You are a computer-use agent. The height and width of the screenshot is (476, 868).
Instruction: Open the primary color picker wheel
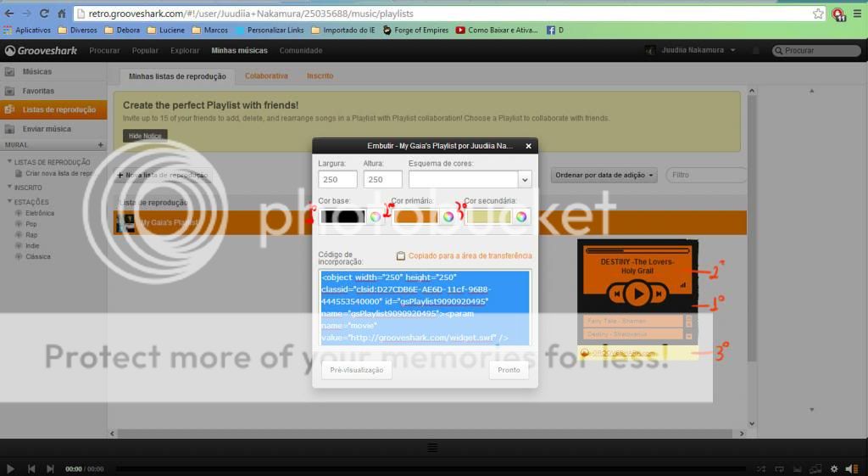point(448,216)
